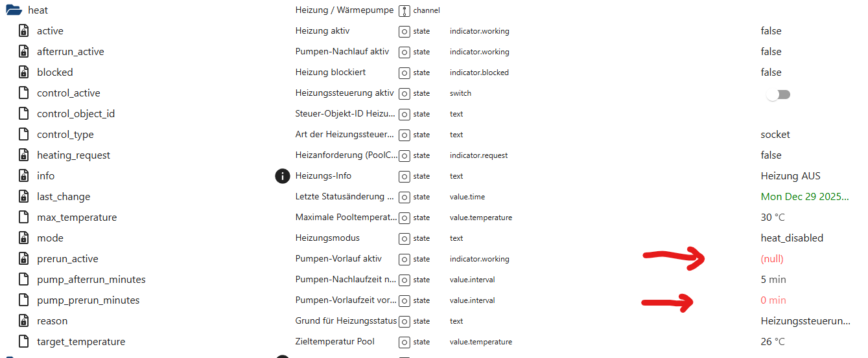Click the reason state name label
This screenshot has width=868, height=358.
pyautogui.click(x=52, y=321)
